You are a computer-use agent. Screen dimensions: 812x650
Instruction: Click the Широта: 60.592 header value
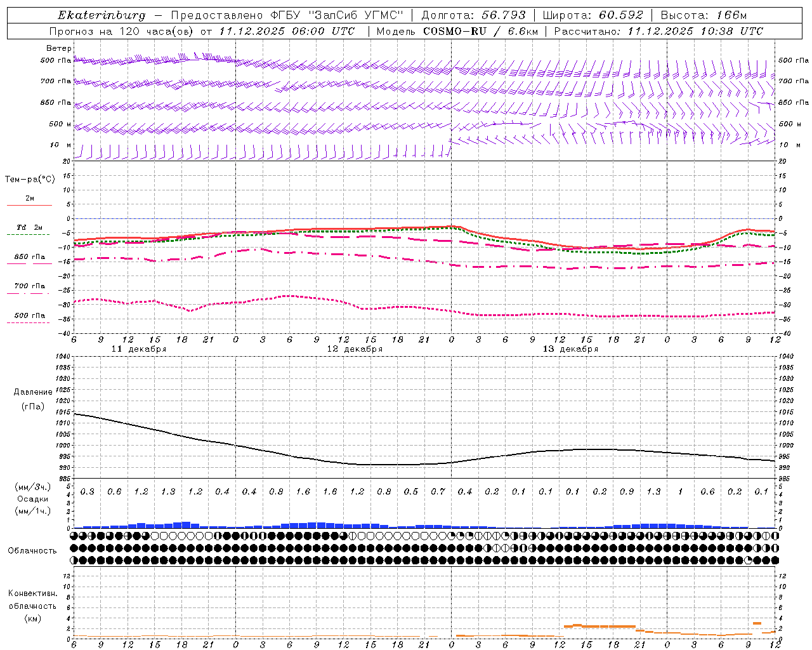(593, 15)
